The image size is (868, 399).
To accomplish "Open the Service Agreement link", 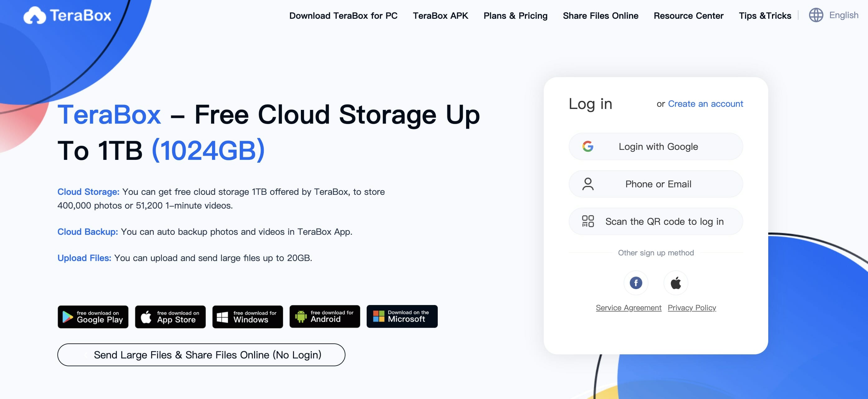I will [629, 307].
